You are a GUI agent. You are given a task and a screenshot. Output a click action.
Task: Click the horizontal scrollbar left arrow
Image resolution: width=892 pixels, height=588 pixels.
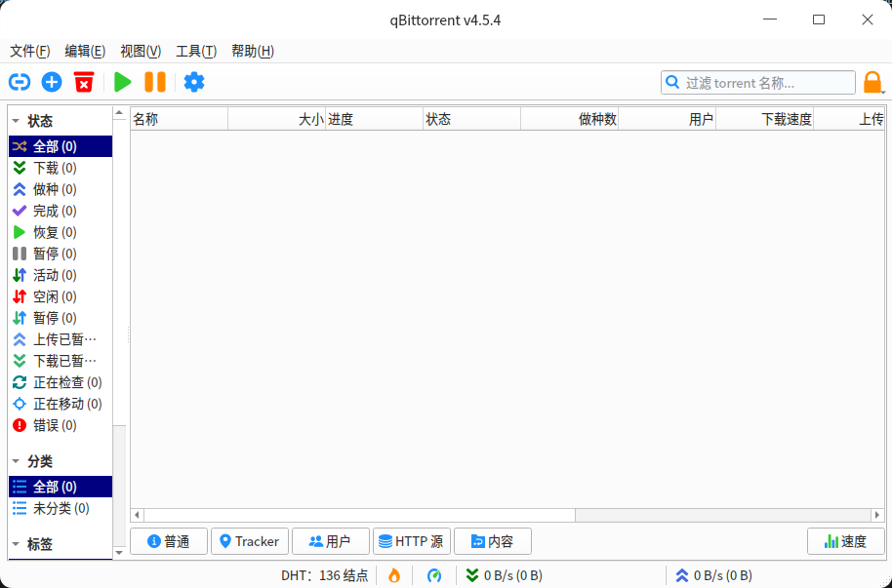(x=137, y=515)
